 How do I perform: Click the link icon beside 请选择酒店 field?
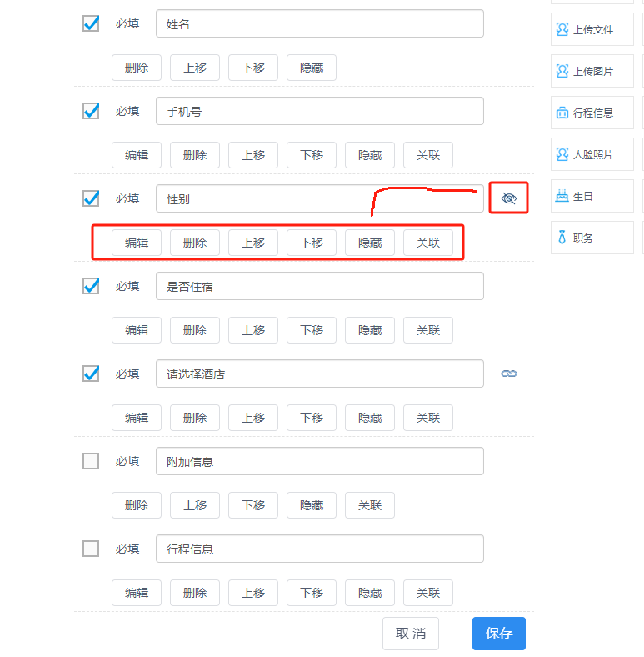(x=509, y=374)
